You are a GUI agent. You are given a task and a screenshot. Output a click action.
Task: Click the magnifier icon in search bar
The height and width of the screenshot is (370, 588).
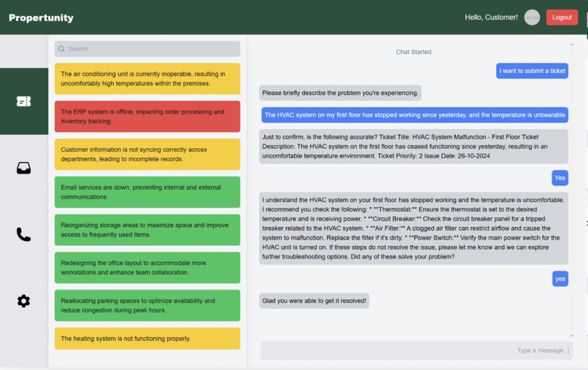pos(61,49)
